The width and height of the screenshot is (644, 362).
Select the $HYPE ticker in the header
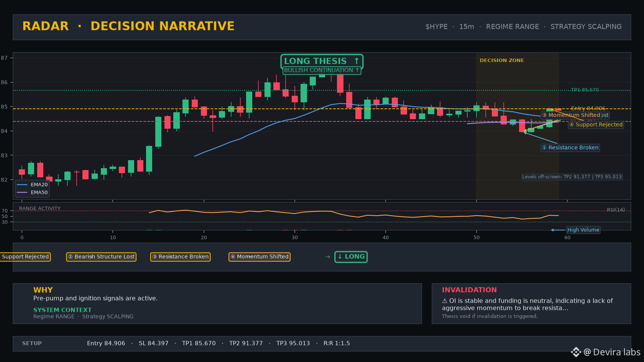click(436, 26)
